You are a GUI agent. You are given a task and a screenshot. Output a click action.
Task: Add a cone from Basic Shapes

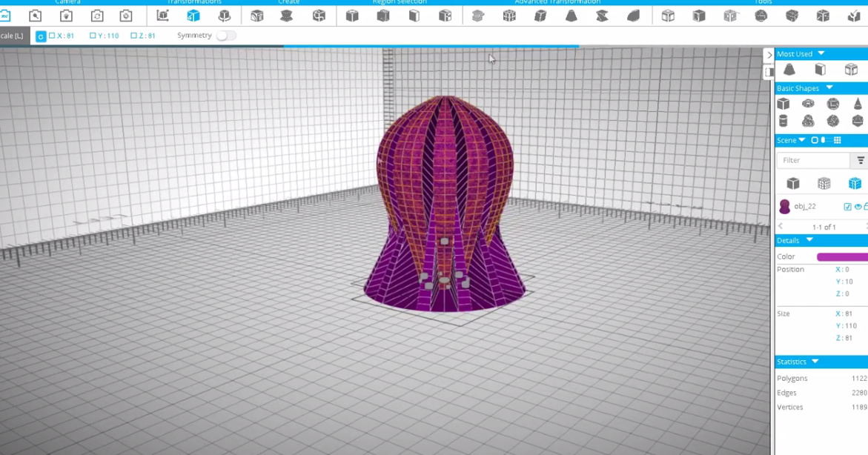pyautogui.click(x=858, y=104)
